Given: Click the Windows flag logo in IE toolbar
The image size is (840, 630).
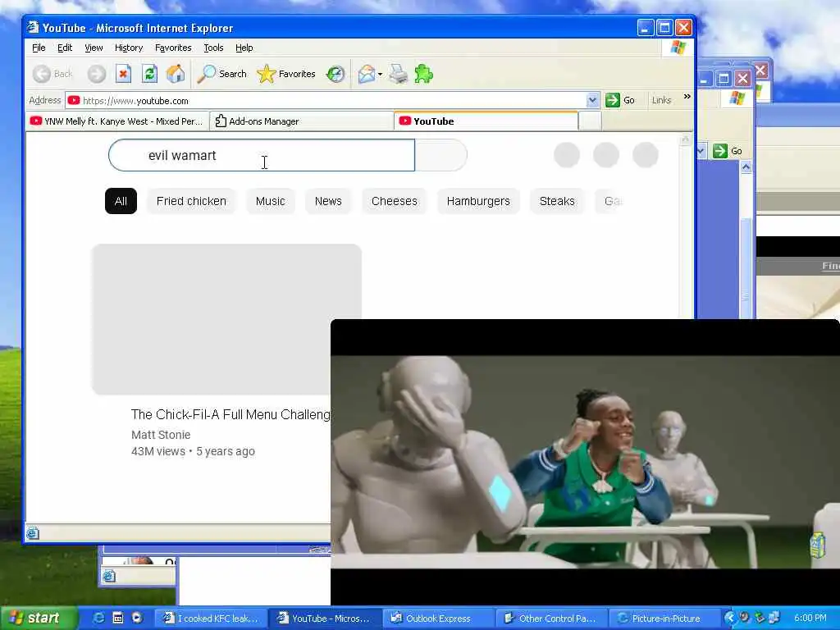Looking at the screenshot, I should click(x=678, y=47).
